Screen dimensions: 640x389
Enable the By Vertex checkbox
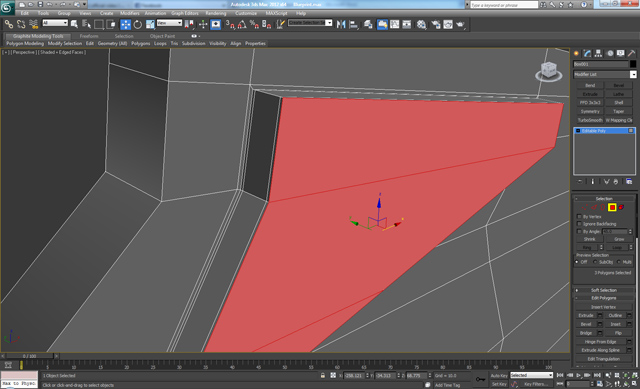(x=579, y=216)
